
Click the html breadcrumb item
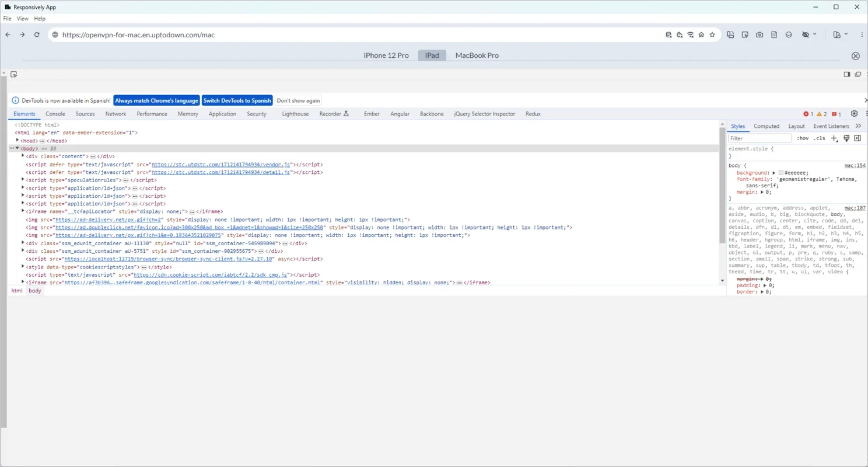[17, 291]
